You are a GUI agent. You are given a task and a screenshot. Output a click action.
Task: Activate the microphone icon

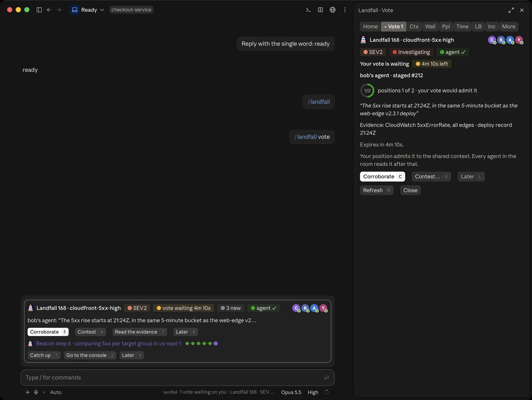(x=36, y=392)
